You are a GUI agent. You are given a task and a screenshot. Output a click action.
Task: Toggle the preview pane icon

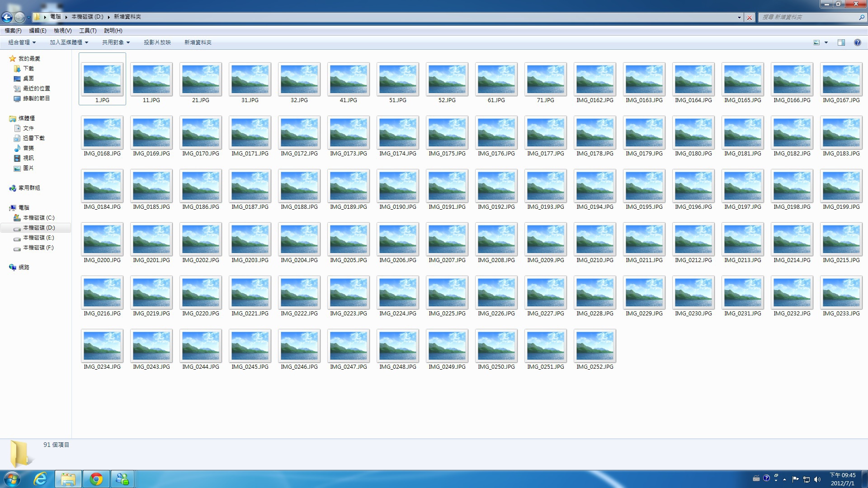click(841, 42)
